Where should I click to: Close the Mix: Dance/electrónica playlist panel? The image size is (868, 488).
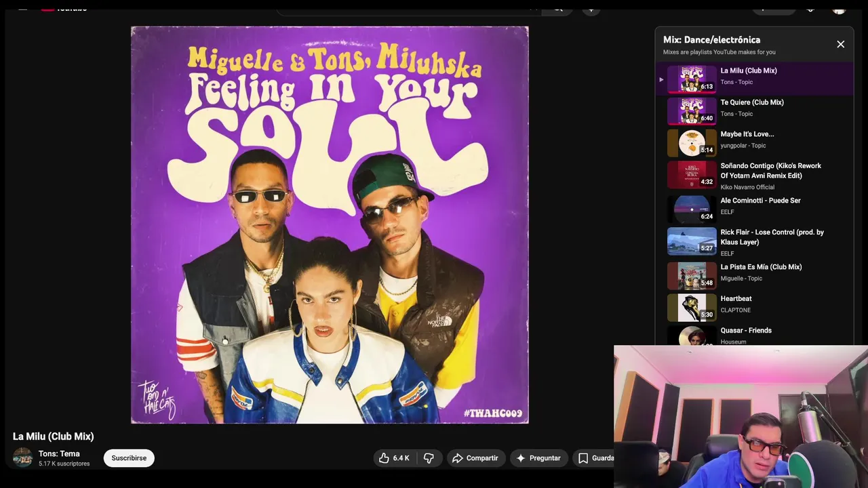tap(840, 44)
